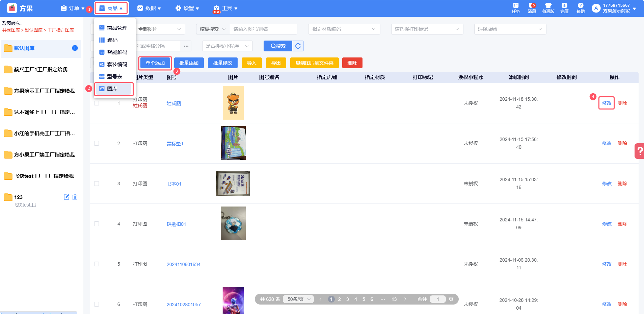The height and width of the screenshot is (314, 644).
Task: Select checkbox for row 2 鼠标垫1
Action: pos(97,143)
